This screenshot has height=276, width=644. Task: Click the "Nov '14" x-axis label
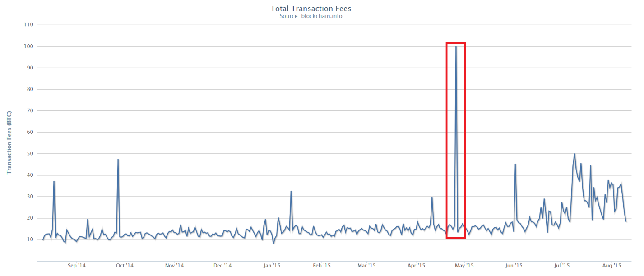click(174, 266)
